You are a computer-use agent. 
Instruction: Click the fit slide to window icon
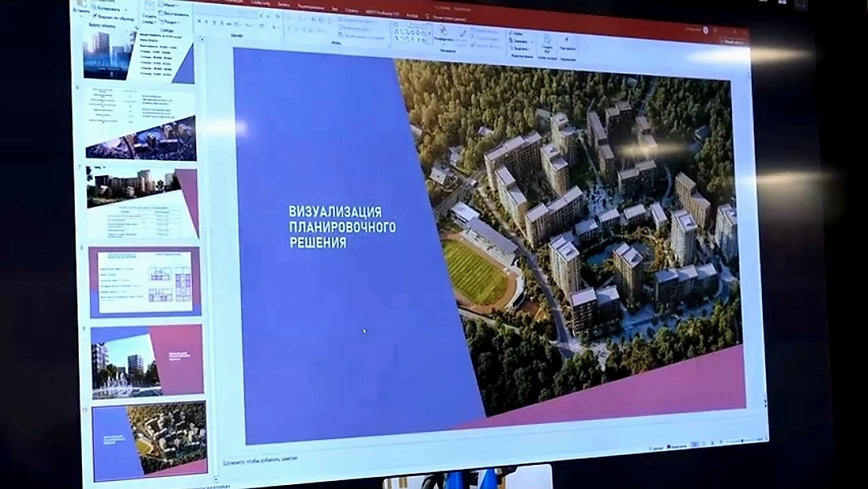point(766,438)
